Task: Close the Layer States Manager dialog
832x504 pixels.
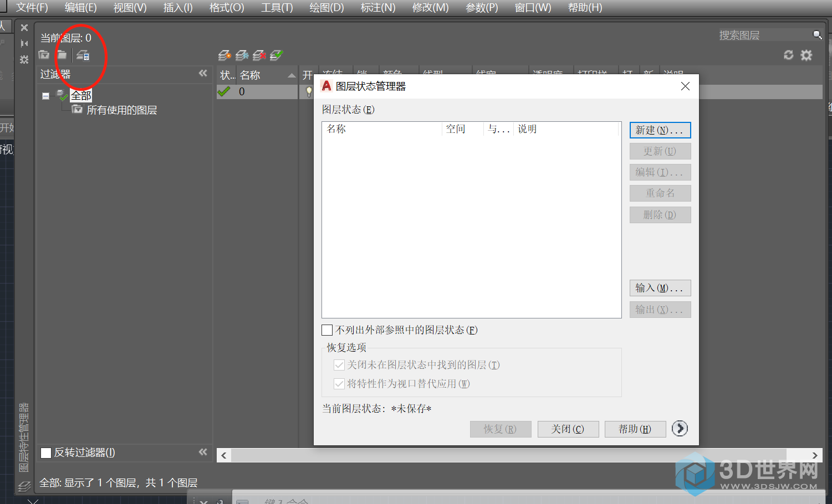Action: (x=685, y=86)
